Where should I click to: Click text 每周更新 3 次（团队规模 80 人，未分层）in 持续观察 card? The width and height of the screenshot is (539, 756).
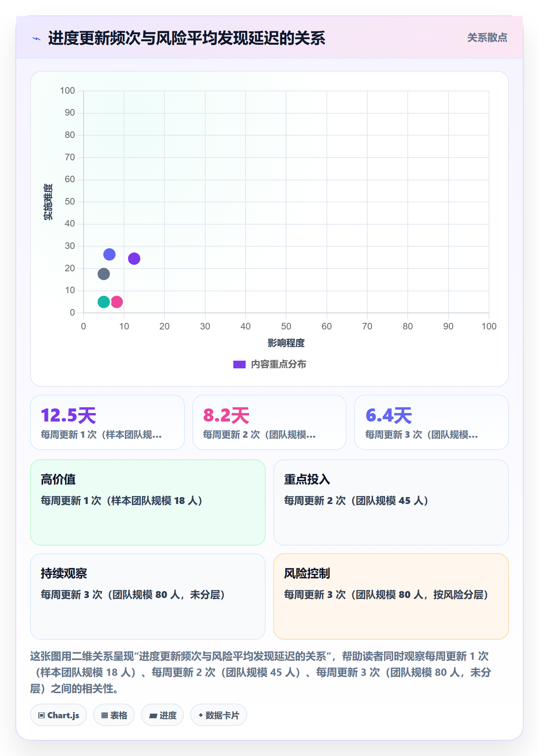click(x=133, y=595)
